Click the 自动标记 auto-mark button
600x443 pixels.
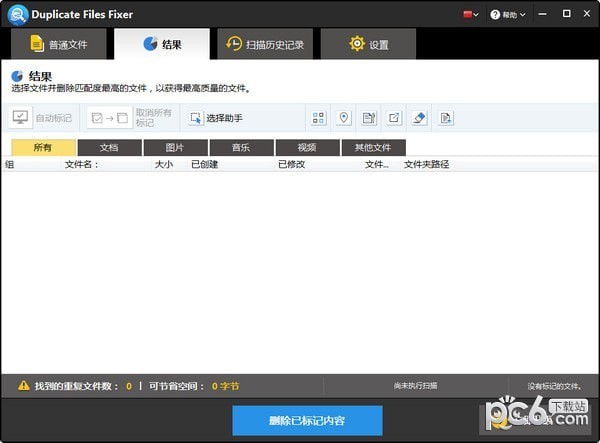42,118
